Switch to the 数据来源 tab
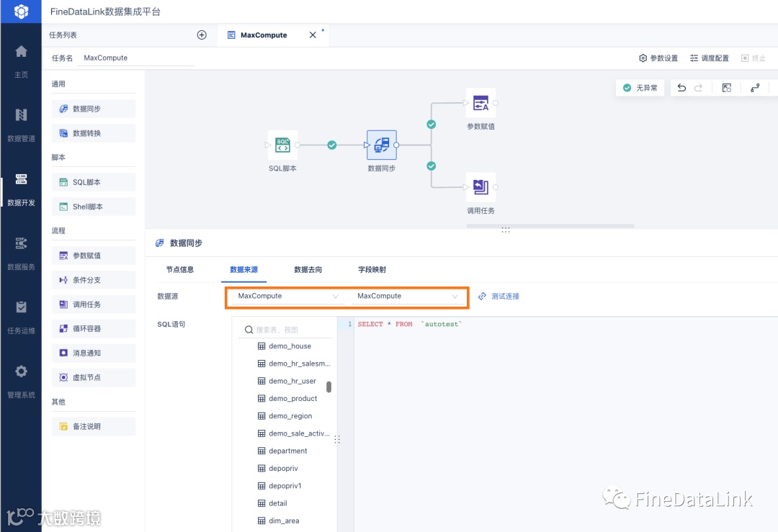The height and width of the screenshot is (532, 778). click(243, 269)
